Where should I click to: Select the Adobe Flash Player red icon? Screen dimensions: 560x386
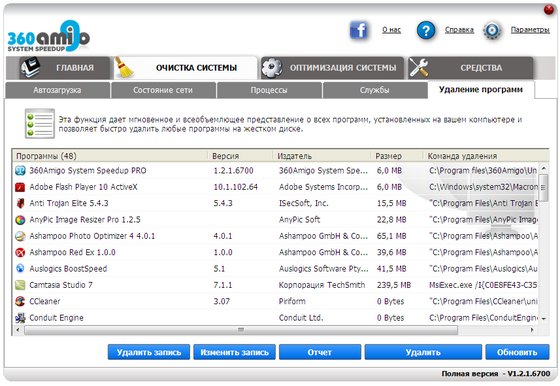pyautogui.click(x=20, y=187)
